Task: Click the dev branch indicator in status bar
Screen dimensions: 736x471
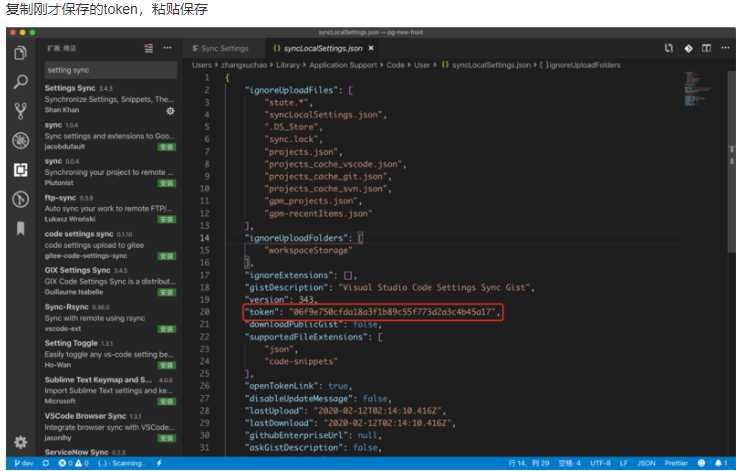Action: (x=23, y=463)
